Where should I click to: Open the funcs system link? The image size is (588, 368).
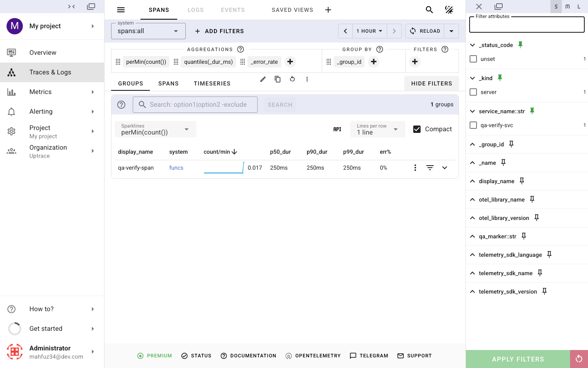coord(176,168)
